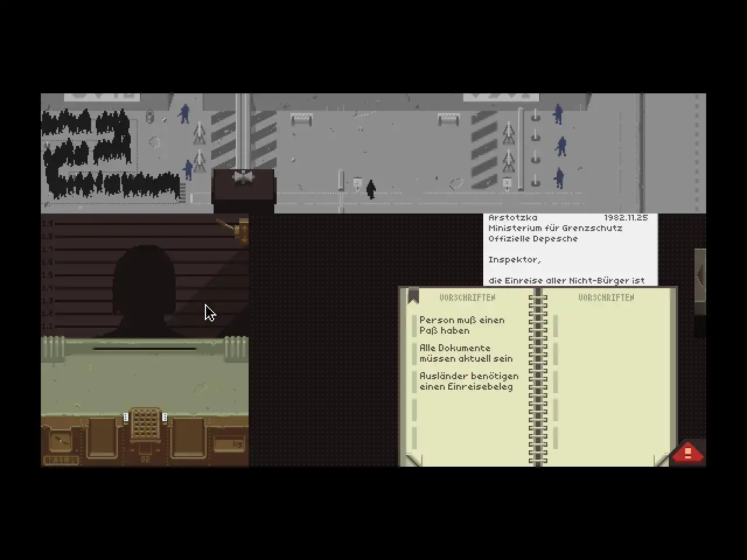This screenshot has width=747, height=560.
Task: Click the loudspeaker on the inspection booth roof
Action: [x=243, y=177]
